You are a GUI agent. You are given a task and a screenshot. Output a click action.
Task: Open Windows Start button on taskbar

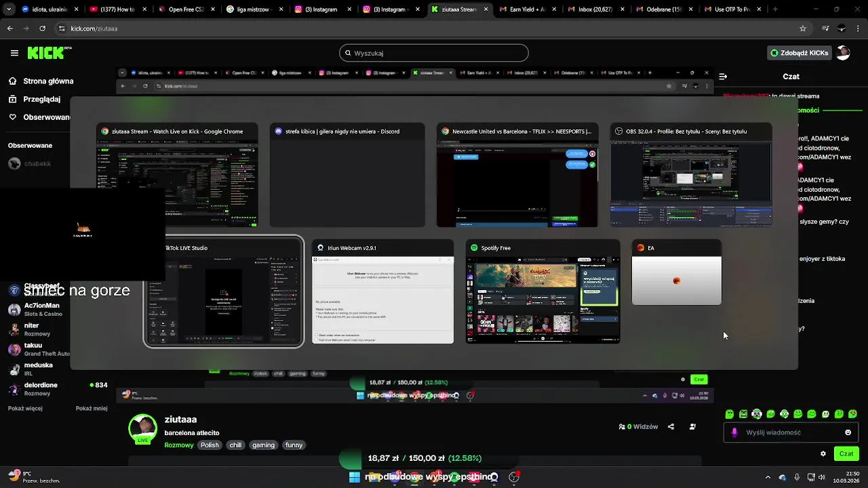(x=354, y=476)
